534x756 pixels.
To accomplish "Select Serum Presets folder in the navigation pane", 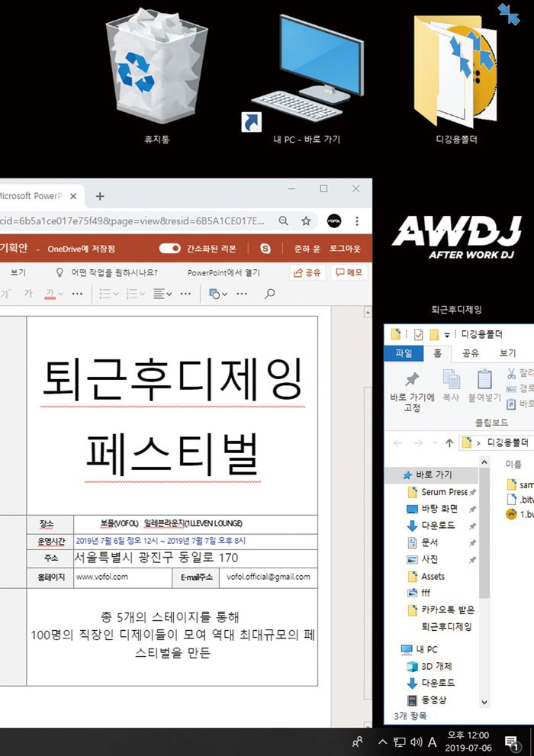I will click(438, 492).
